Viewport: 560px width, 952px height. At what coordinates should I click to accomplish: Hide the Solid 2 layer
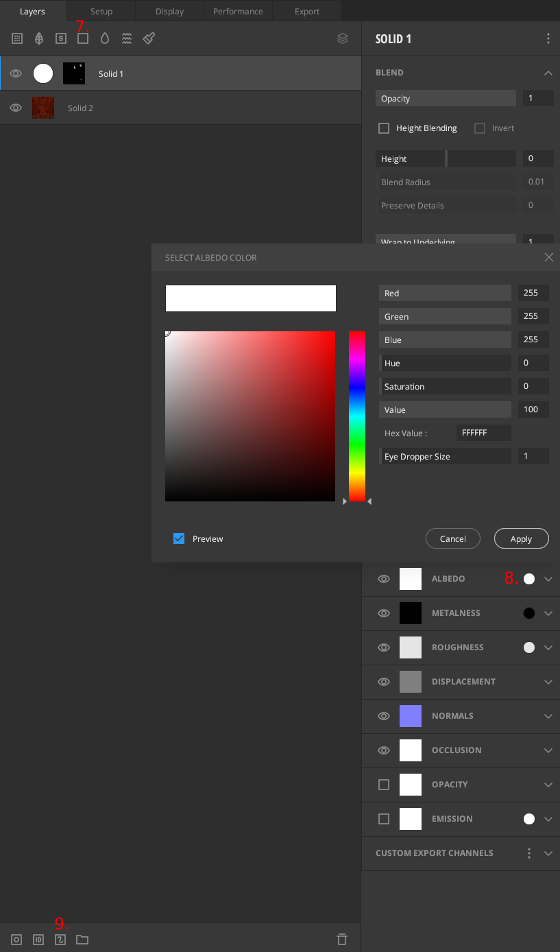click(x=16, y=108)
